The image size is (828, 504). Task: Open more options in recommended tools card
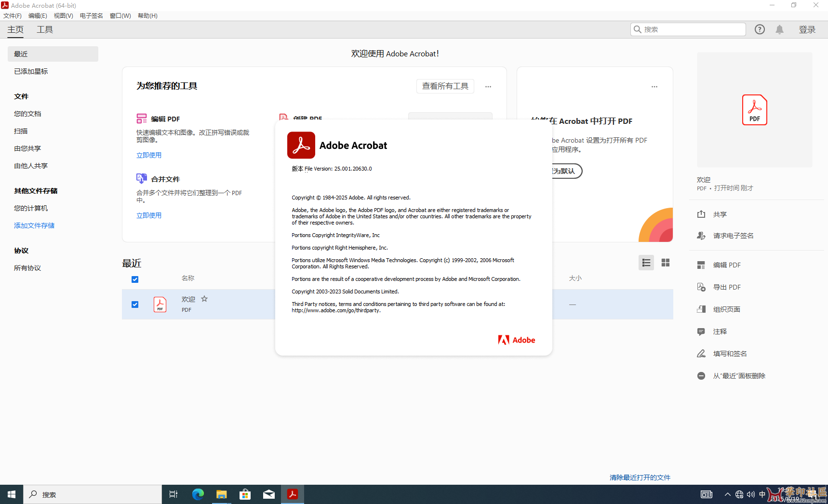488,87
